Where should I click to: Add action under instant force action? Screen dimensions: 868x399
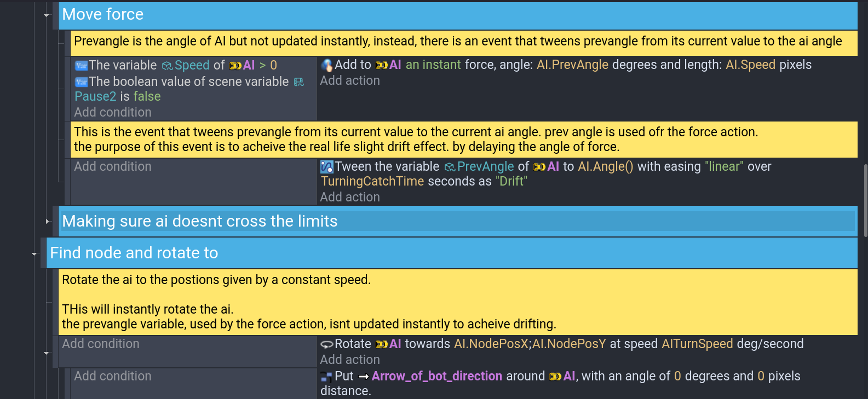[350, 80]
